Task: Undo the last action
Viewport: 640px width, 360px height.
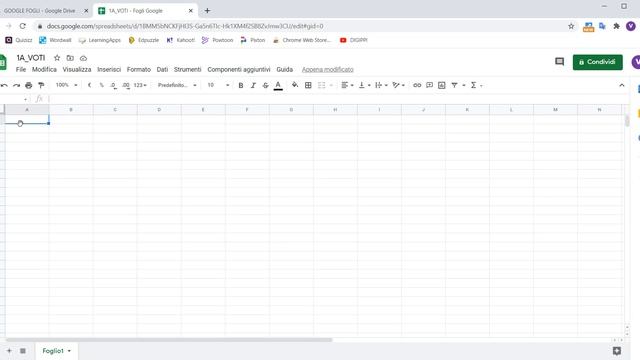Action: (x=4, y=85)
